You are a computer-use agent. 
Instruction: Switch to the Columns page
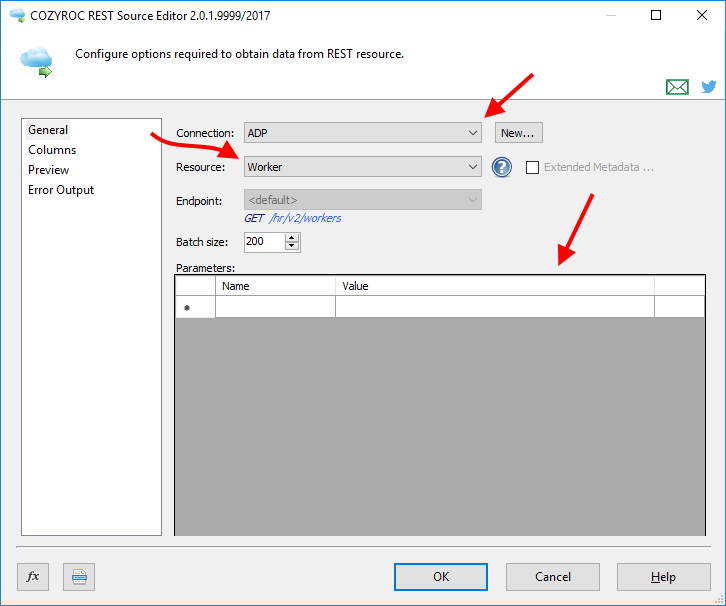[x=52, y=150]
